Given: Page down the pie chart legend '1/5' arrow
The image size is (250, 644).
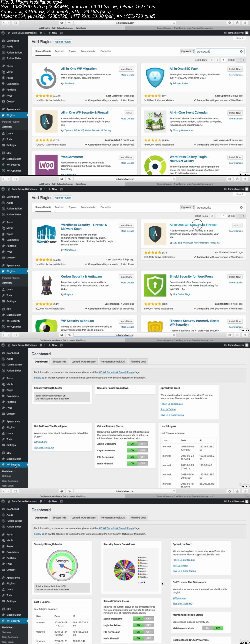Looking at the screenshot, I should [x=144, y=582].
